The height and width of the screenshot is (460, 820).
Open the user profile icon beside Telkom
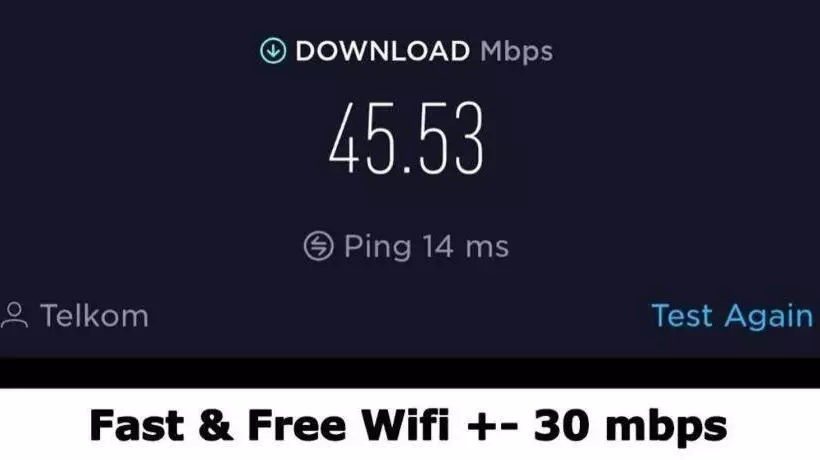(x=14, y=315)
